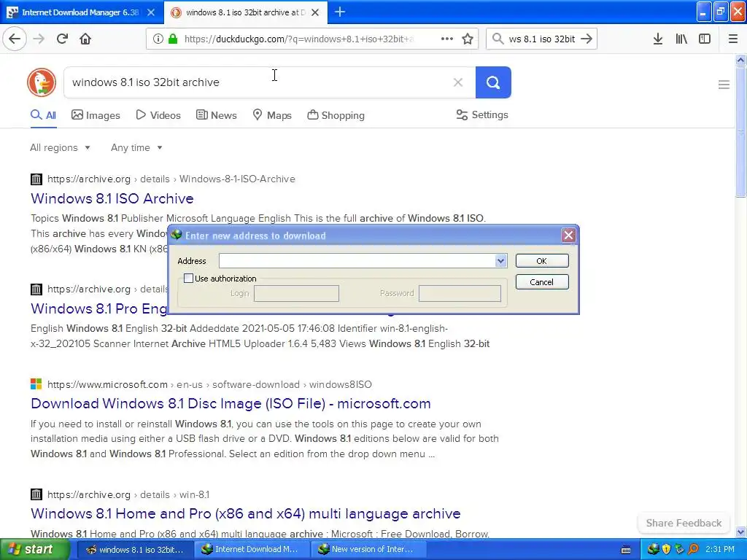Cancel the new address dialog

click(542, 282)
